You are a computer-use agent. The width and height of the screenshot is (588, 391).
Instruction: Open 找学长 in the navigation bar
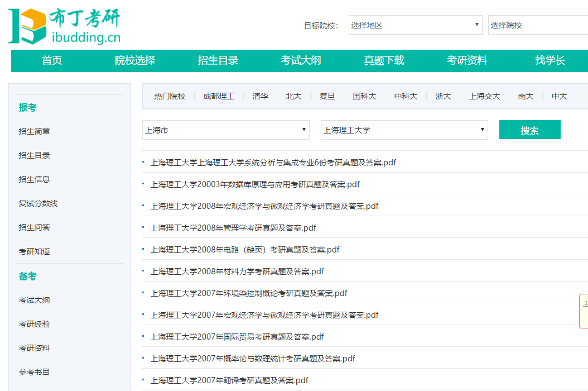click(550, 60)
